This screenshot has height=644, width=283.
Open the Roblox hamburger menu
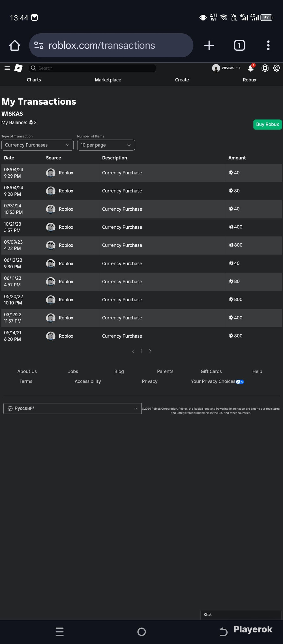(x=7, y=68)
